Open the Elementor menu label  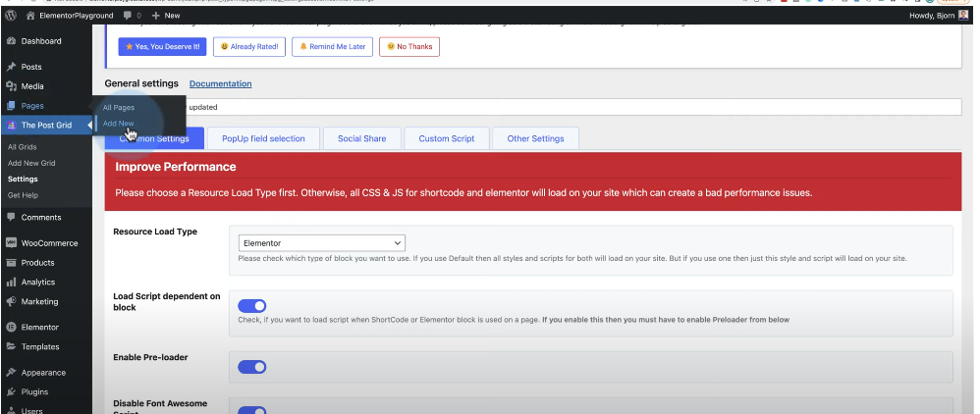pos(40,328)
